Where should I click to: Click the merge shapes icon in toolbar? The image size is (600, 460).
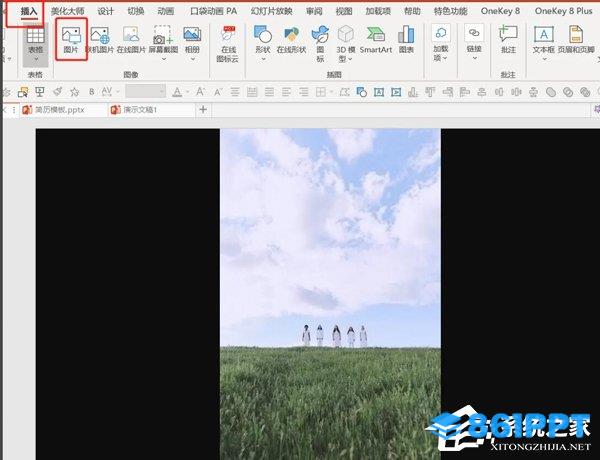click(x=362, y=92)
